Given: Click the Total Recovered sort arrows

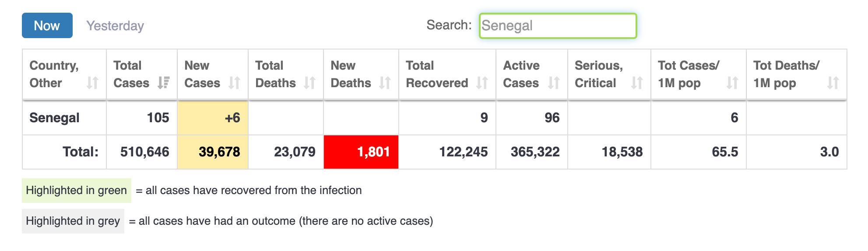Looking at the screenshot, I should tap(482, 83).
